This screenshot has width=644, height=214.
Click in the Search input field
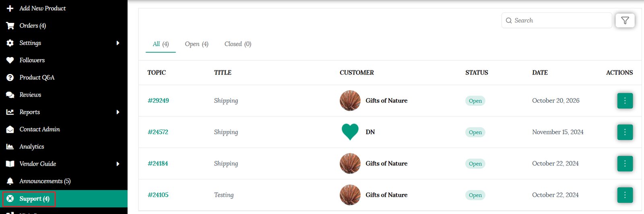point(557,21)
